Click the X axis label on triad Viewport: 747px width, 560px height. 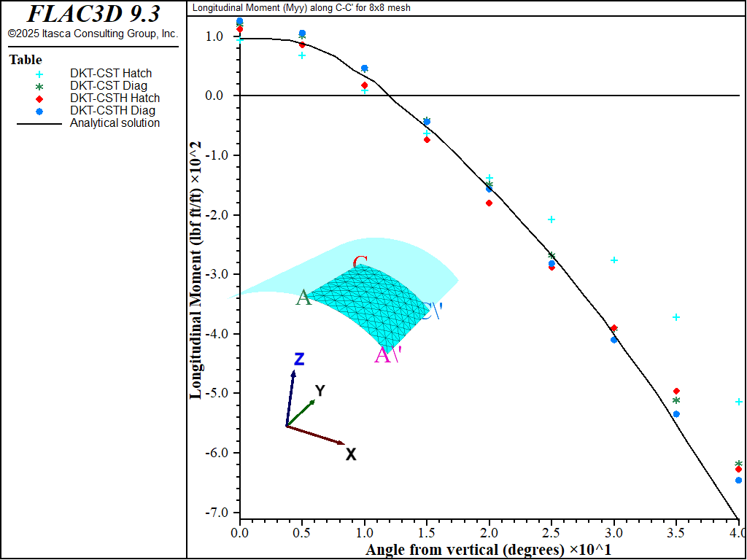(351, 454)
